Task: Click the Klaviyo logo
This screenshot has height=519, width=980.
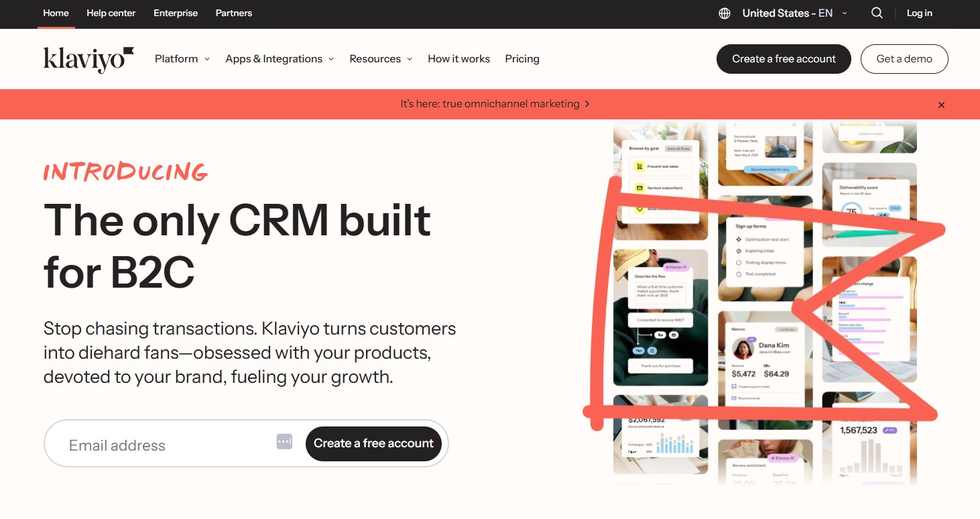Action: pyautogui.click(x=88, y=58)
